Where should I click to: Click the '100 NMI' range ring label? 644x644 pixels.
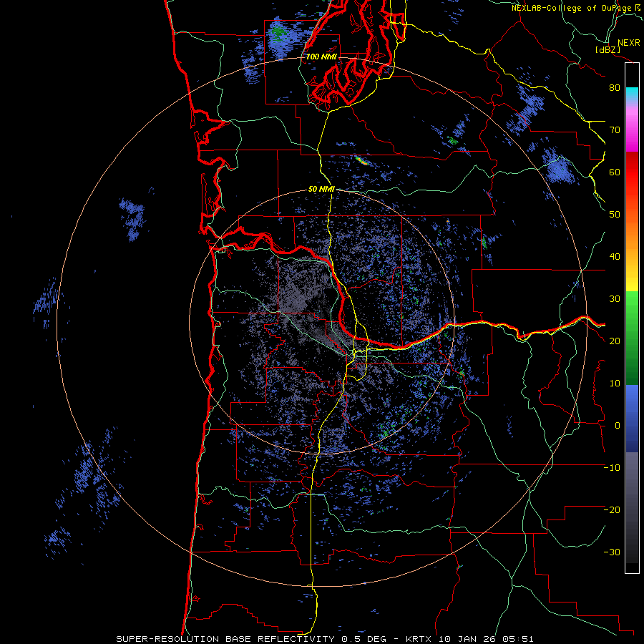tap(321, 57)
